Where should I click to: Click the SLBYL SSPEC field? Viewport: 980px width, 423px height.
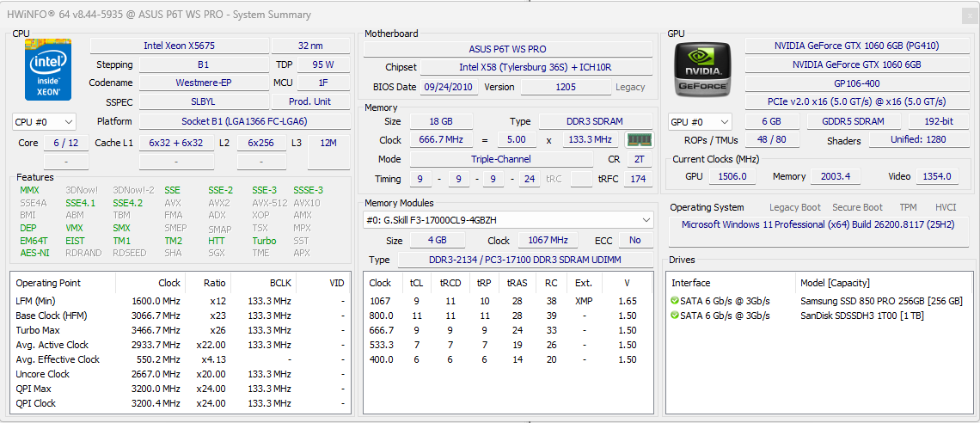204,101
